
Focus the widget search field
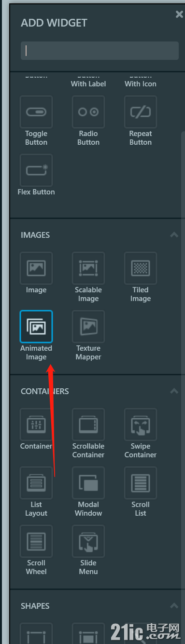click(x=100, y=51)
